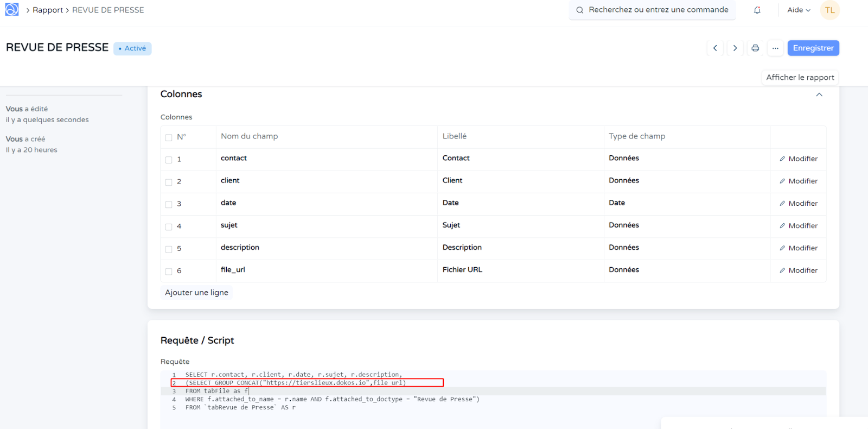
Task: Collapse the Colonnes section chevron
Action: (x=819, y=94)
